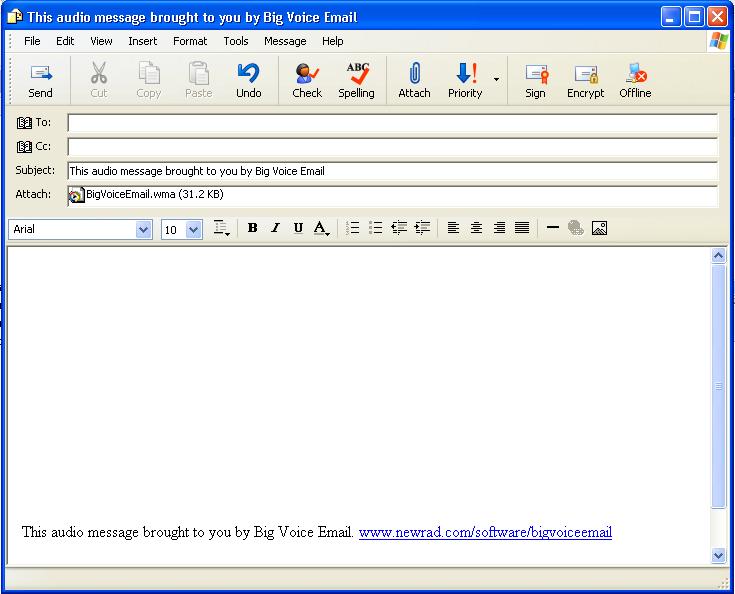Screen dimensions: 735x594
Task: Toggle Bold formatting
Action: tap(252, 228)
